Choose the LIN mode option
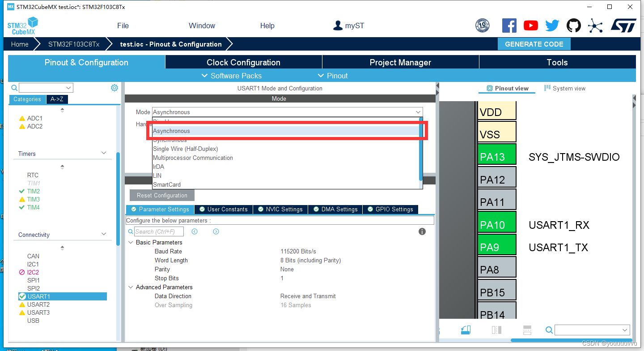 [285, 175]
